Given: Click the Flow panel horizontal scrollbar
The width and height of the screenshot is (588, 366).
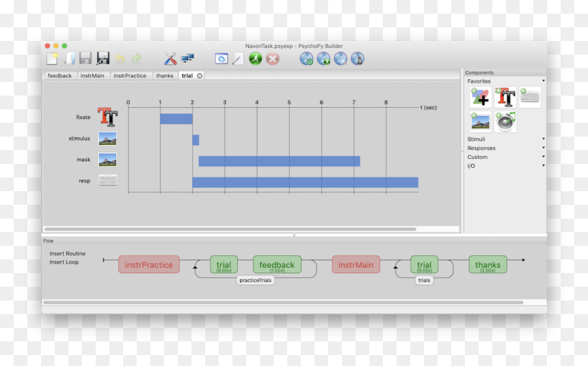Looking at the screenshot, I should click(x=284, y=302).
